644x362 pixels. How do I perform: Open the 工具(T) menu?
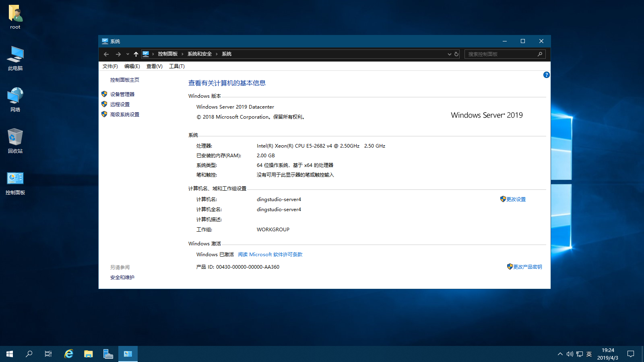[x=177, y=66]
